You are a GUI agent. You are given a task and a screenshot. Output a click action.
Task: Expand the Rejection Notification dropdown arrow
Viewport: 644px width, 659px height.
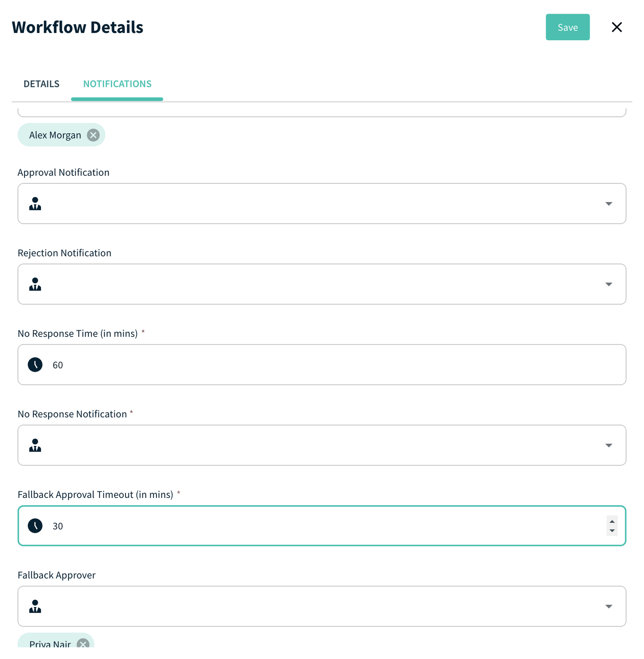pyautogui.click(x=609, y=284)
